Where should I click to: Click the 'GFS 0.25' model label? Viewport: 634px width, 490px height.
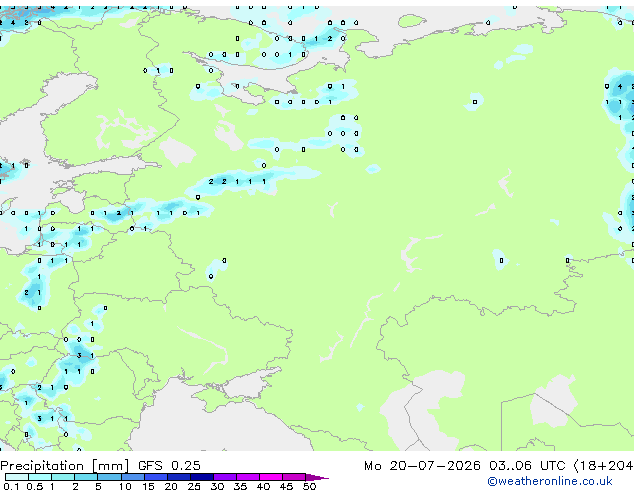point(169,466)
